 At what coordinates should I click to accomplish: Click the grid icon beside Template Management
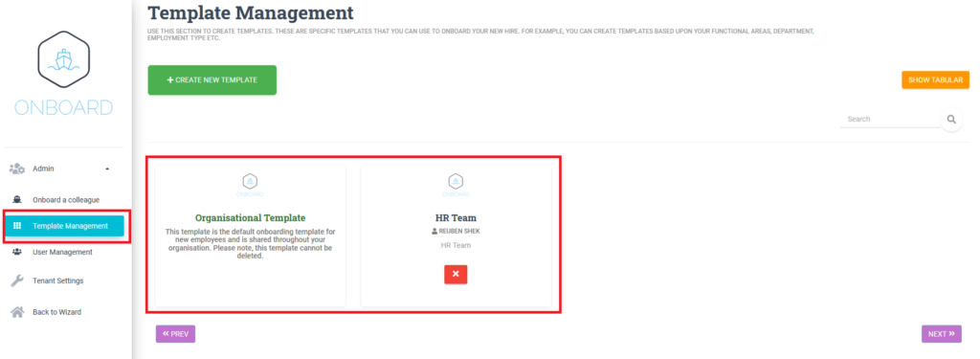17,226
